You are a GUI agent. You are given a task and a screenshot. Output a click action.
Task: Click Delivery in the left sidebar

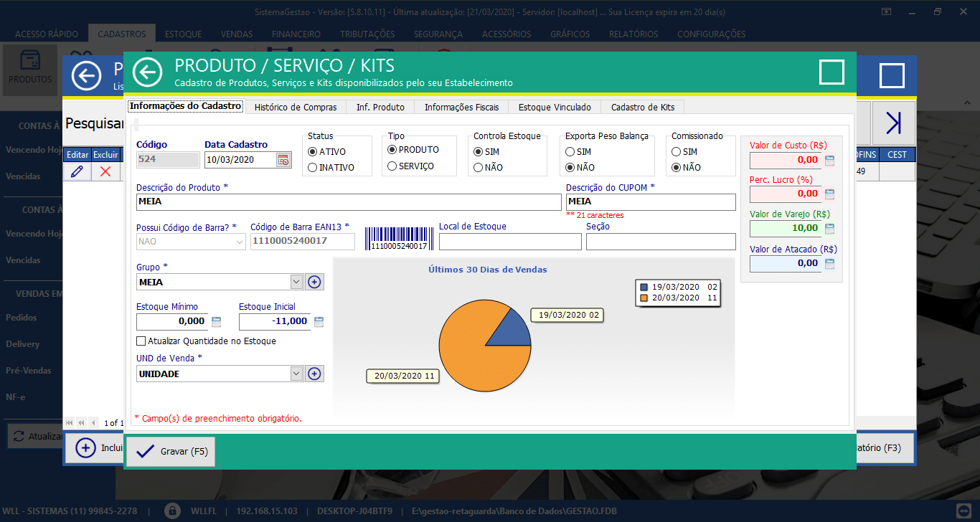tap(22, 344)
